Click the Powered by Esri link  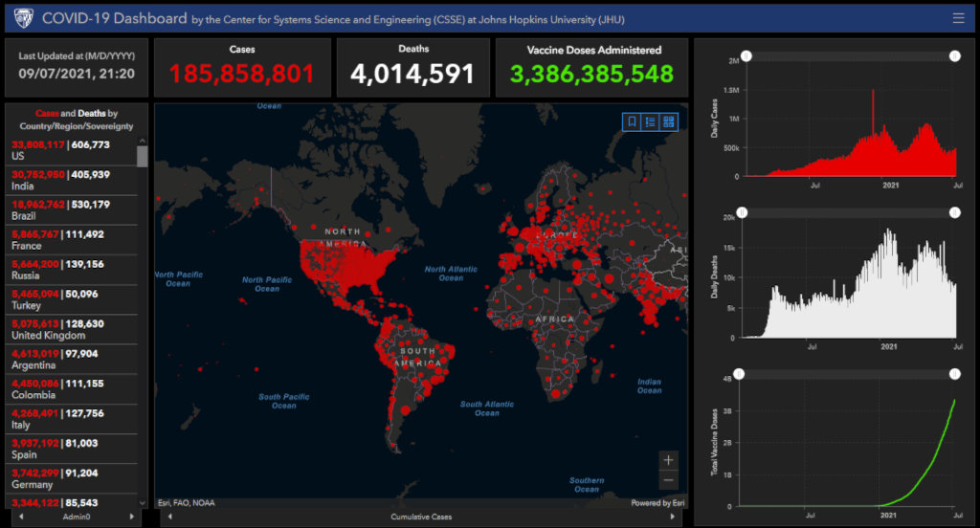(x=657, y=503)
